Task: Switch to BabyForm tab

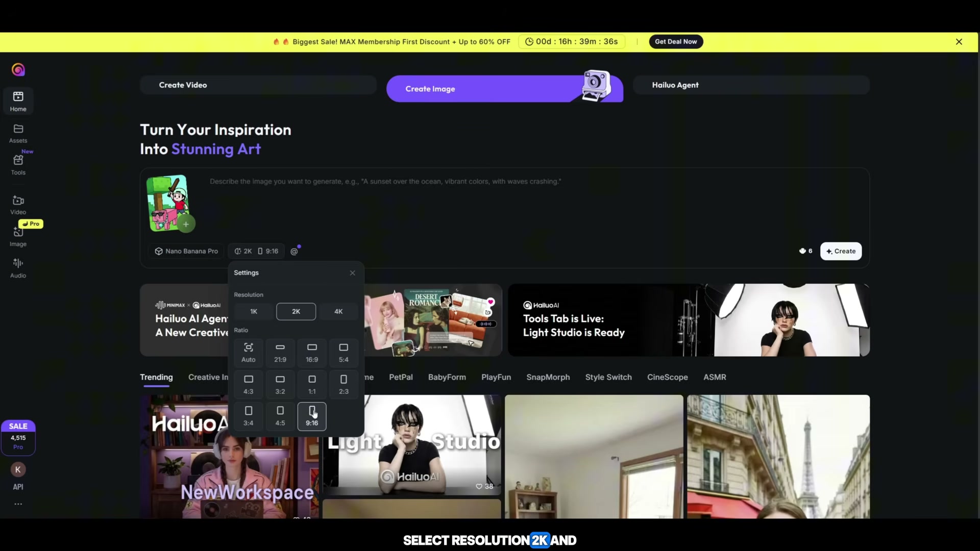Action: (447, 378)
